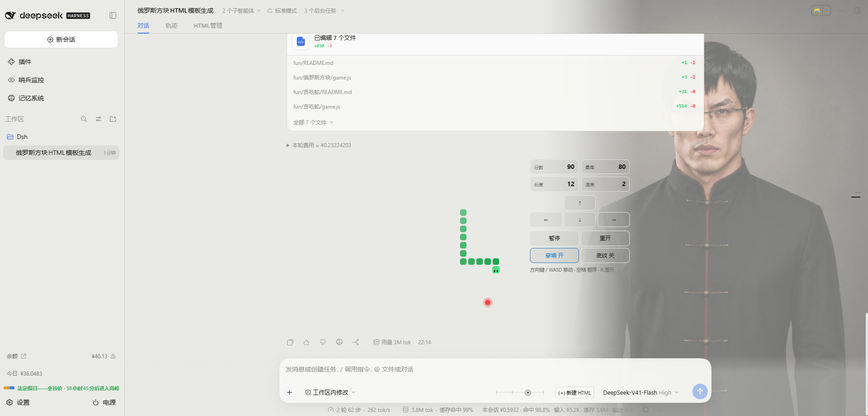This screenshot has height=416, width=868.
Task: Open session 俄罗斯方块 HTML 模板生成 in sidebar
Action: coord(61,153)
